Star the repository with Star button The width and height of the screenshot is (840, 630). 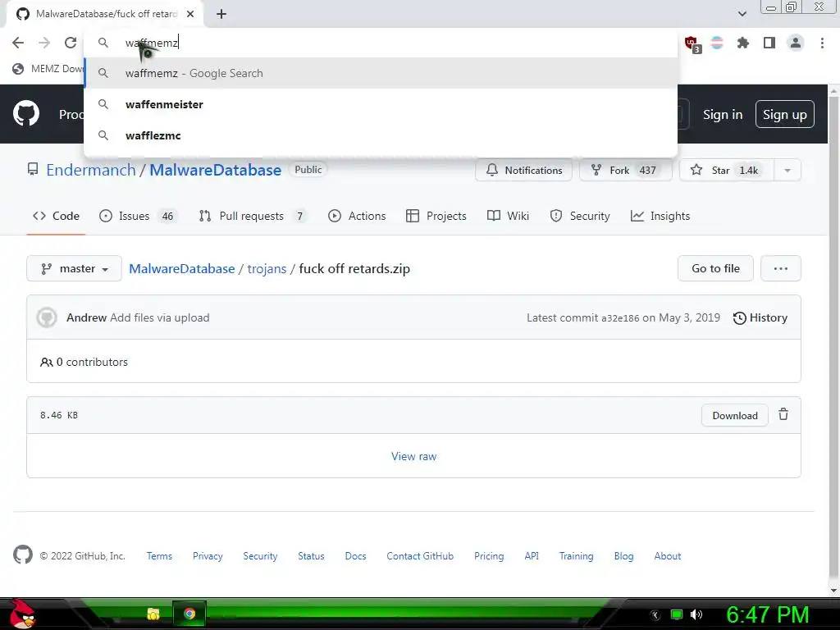(x=727, y=171)
